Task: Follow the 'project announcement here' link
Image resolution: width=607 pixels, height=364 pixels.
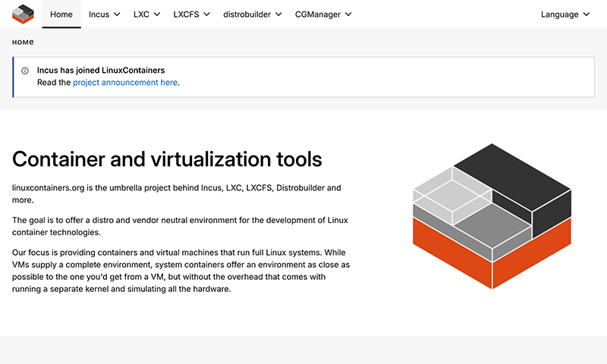Action: [x=125, y=83]
